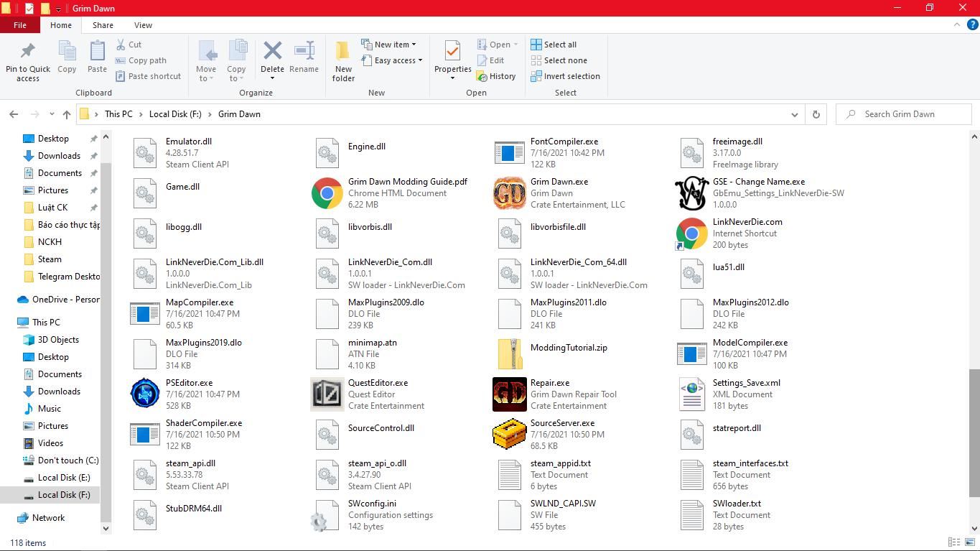The height and width of the screenshot is (551, 980).
Task: Open the New item dropdown
Action: pyautogui.click(x=393, y=45)
